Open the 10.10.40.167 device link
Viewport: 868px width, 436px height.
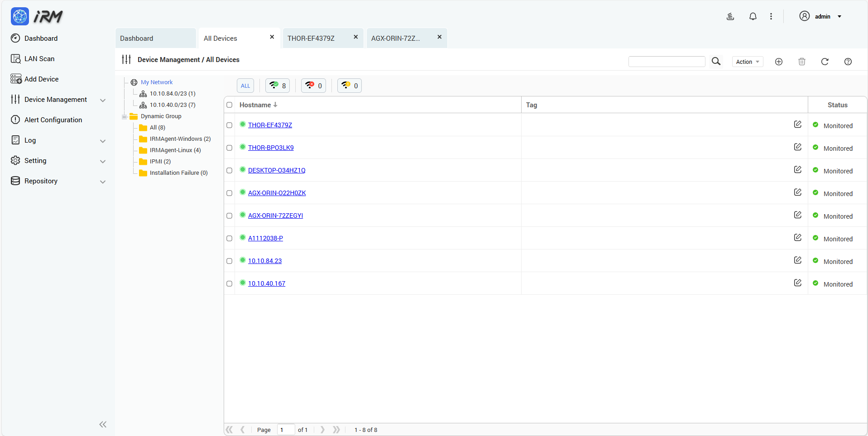coord(267,283)
